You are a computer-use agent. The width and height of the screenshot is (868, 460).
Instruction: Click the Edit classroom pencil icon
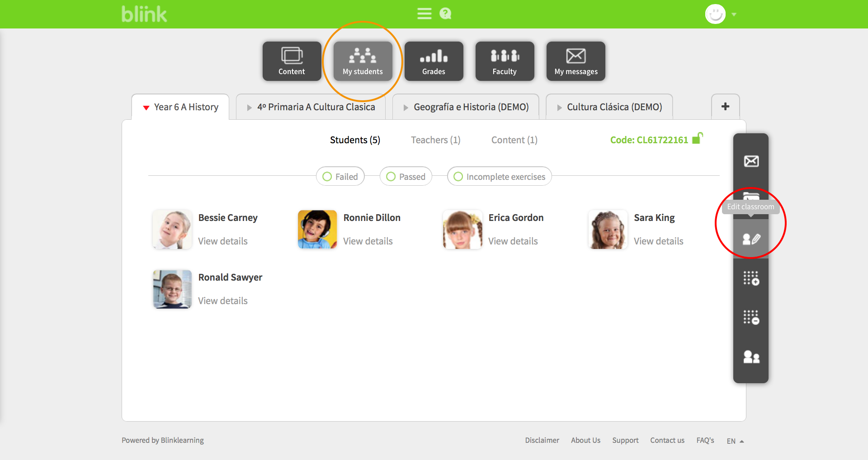pyautogui.click(x=751, y=238)
